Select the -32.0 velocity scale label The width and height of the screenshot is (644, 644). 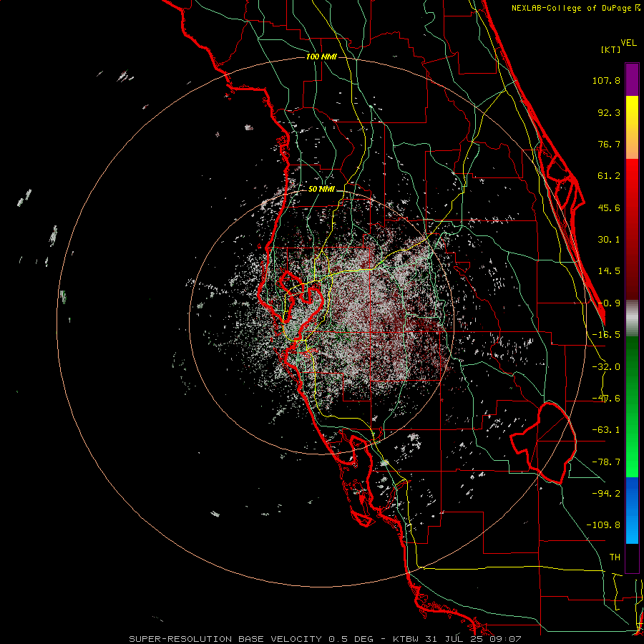point(606,367)
